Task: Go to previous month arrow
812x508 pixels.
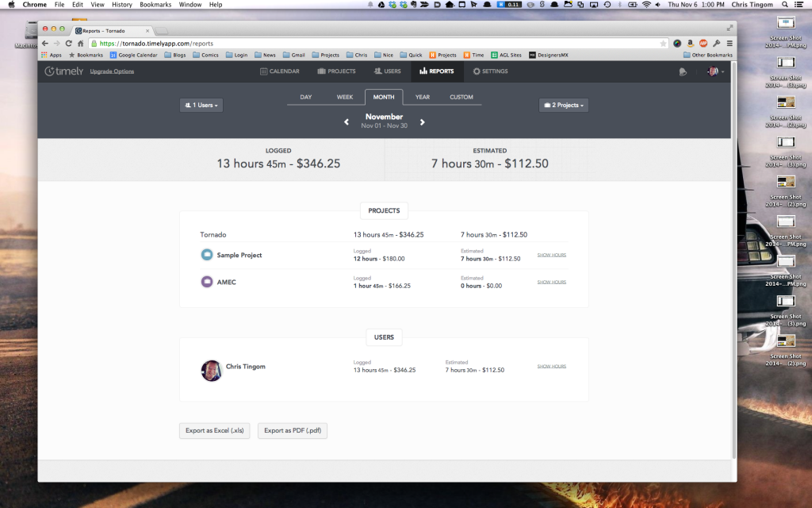Action: click(x=347, y=121)
